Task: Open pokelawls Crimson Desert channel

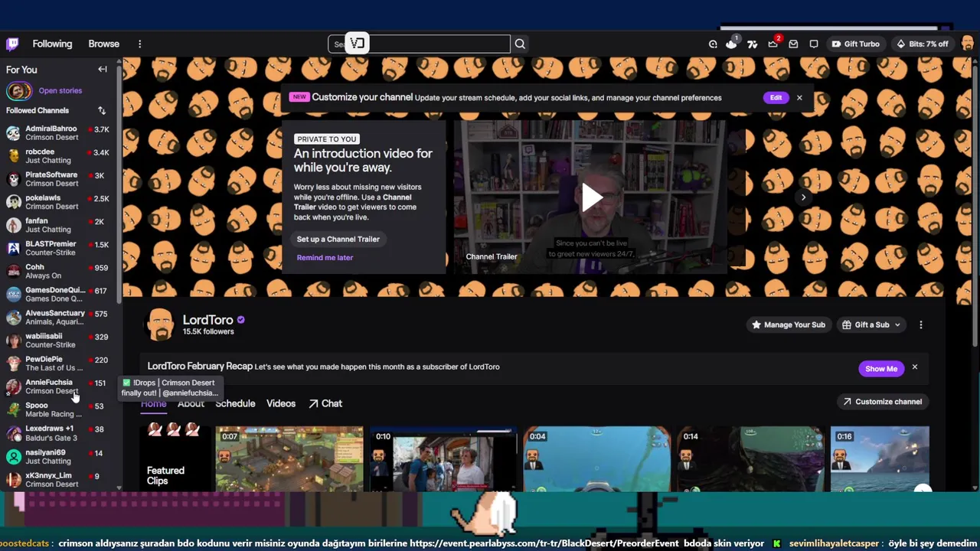Action: click(57, 202)
